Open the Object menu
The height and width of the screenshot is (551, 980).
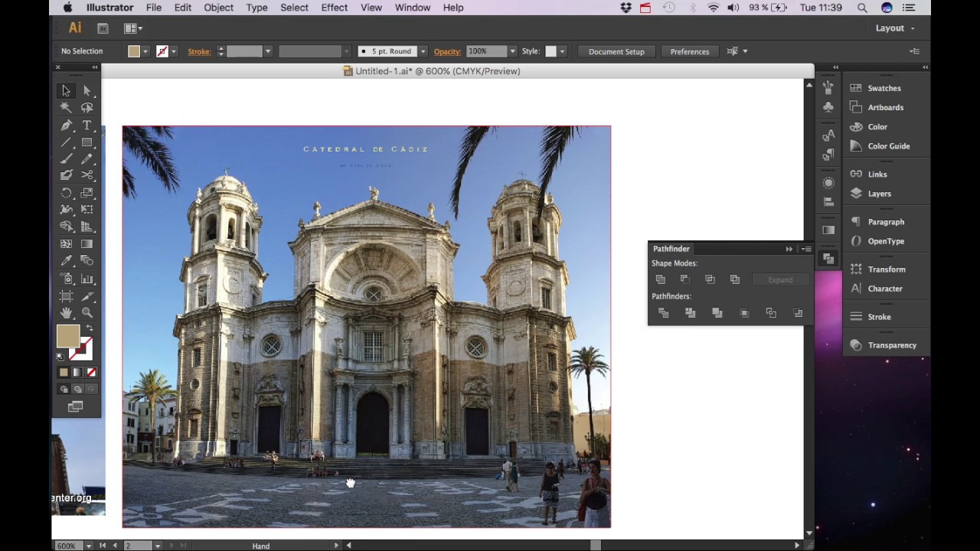click(218, 8)
